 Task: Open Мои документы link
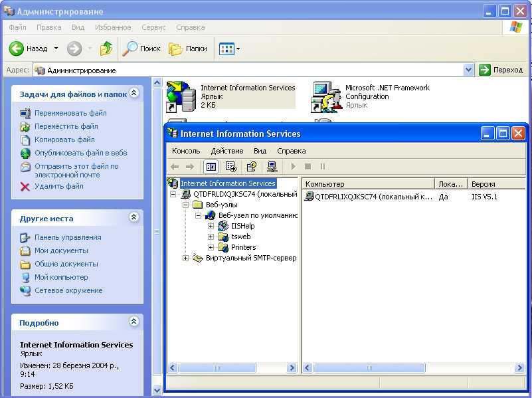[x=61, y=250]
